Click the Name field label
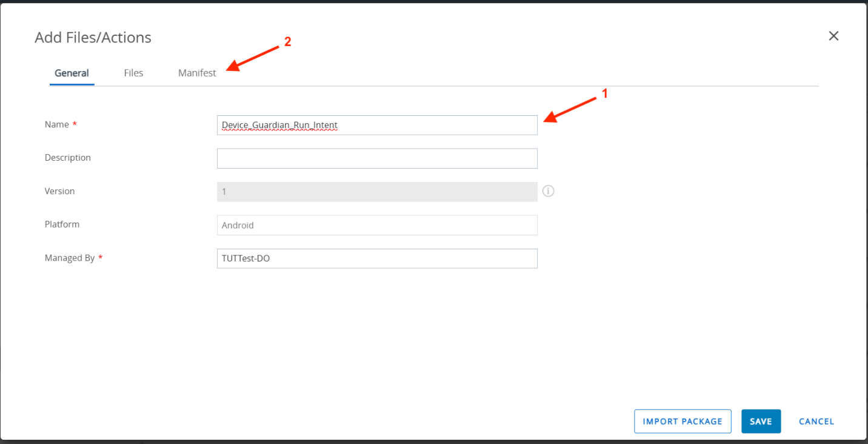The height and width of the screenshot is (444, 868). pyautogui.click(x=57, y=124)
